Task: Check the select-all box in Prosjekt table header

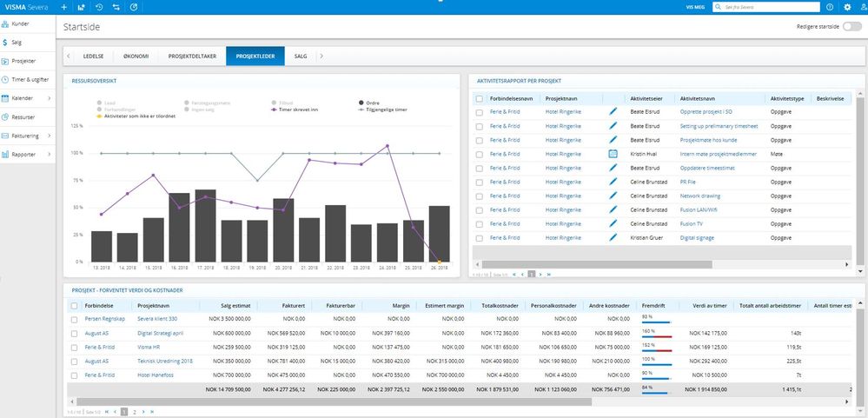Action: click(74, 306)
